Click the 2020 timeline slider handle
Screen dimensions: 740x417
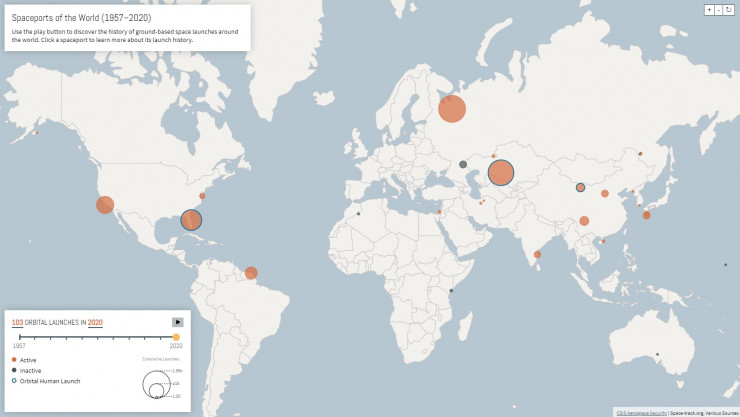point(177,337)
